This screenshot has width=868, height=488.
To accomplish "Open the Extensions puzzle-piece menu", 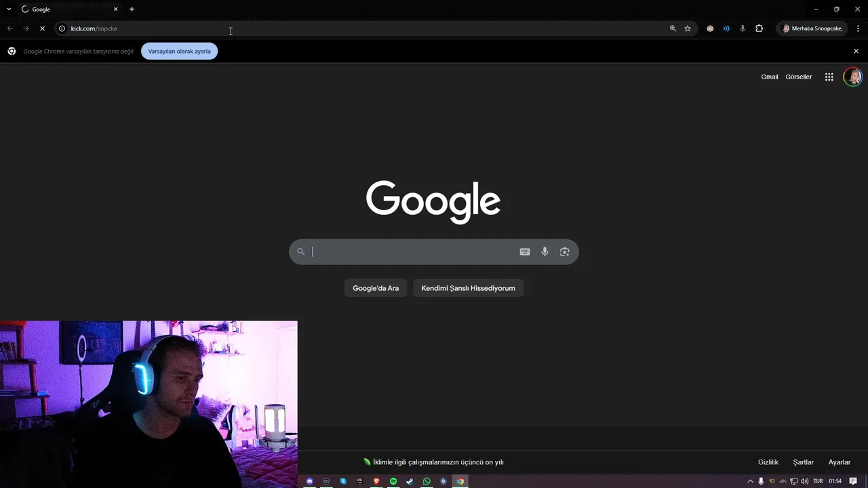I will point(759,28).
